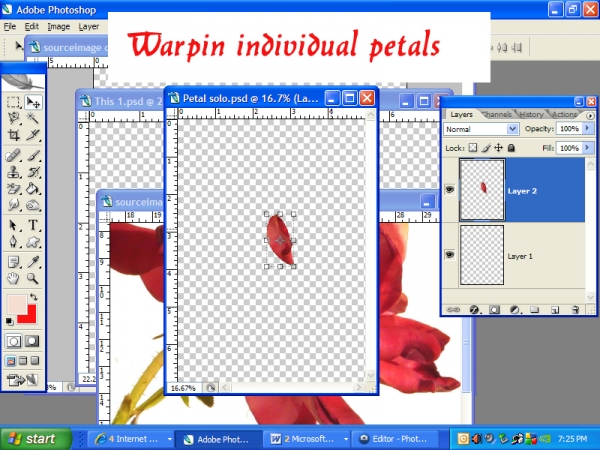The width and height of the screenshot is (600, 450).
Task: Select the Healing Brush tool
Action: pos(13,156)
